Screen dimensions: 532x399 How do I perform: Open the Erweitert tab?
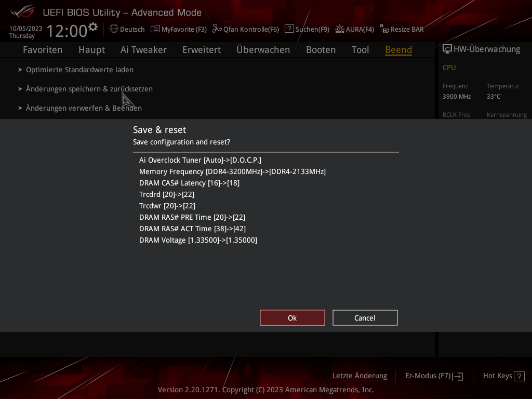[202, 50]
